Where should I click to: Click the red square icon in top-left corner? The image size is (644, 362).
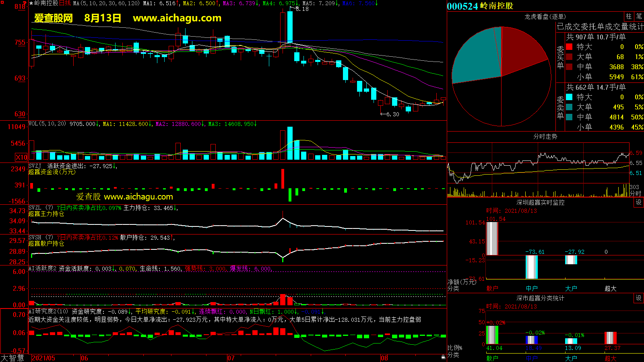[2, 2]
